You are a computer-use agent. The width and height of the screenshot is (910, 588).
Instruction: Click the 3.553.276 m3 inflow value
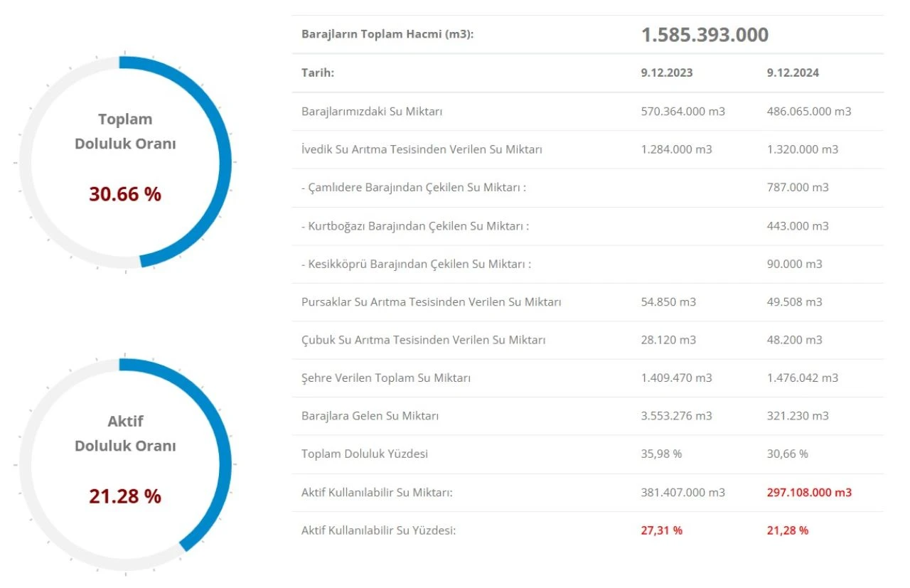pyautogui.click(x=676, y=416)
